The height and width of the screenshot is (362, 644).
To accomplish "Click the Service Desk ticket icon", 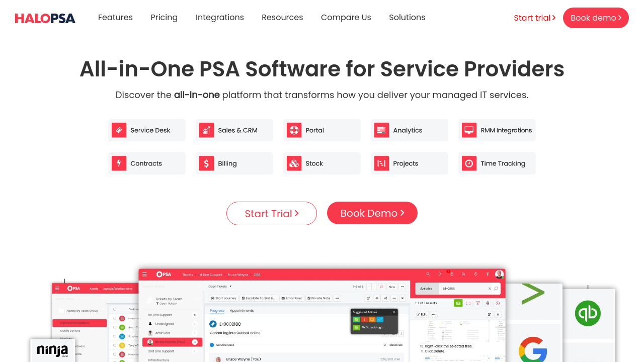I will pos(119,130).
